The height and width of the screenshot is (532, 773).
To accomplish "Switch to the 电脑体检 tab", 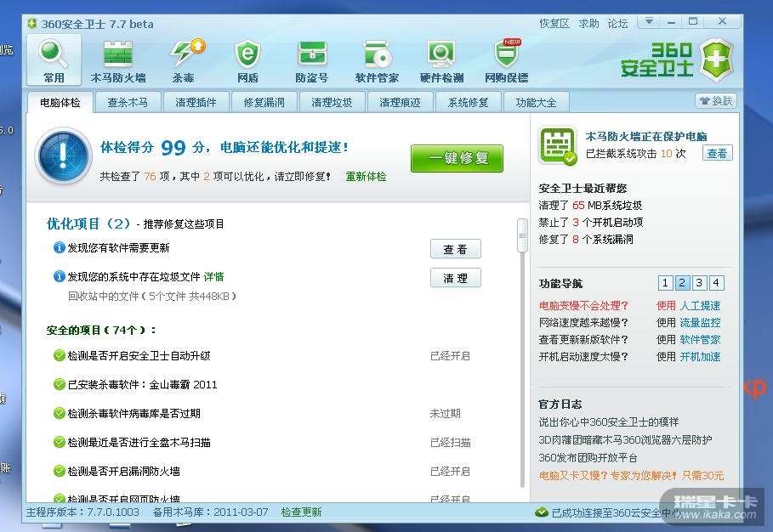I will tap(60, 103).
